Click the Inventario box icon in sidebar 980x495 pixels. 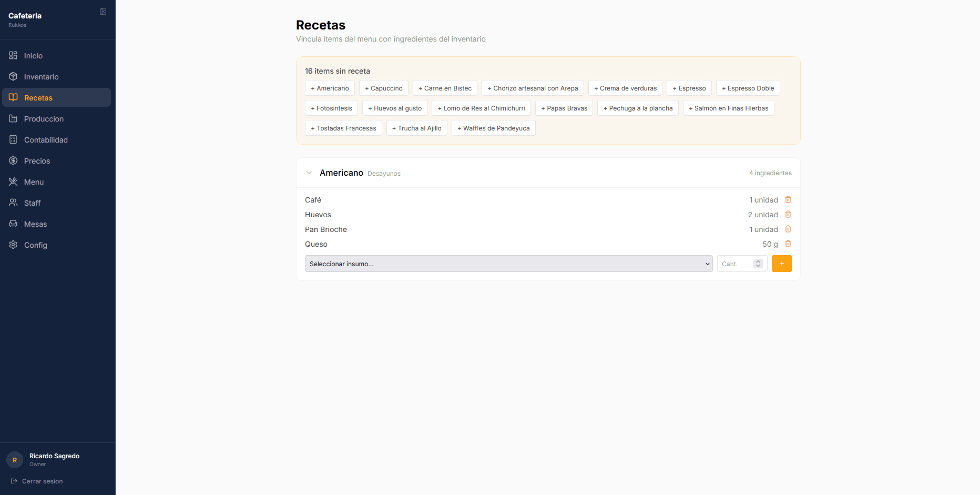point(13,77)
